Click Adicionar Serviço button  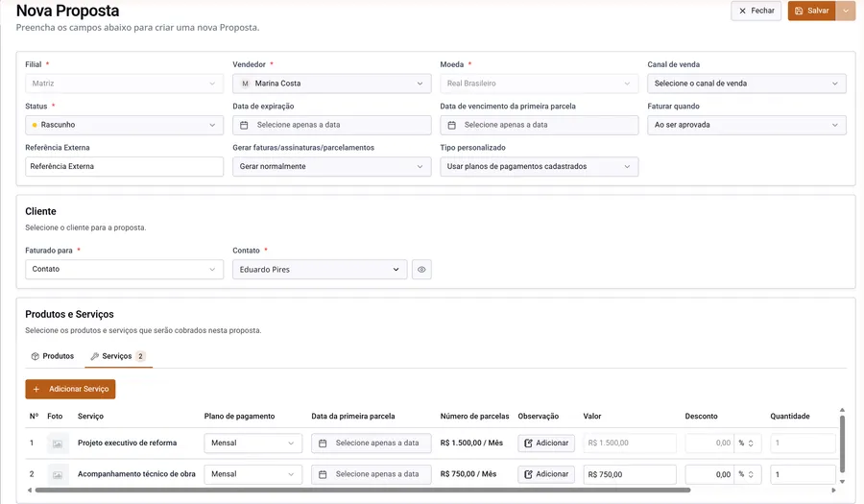[70, 389]
